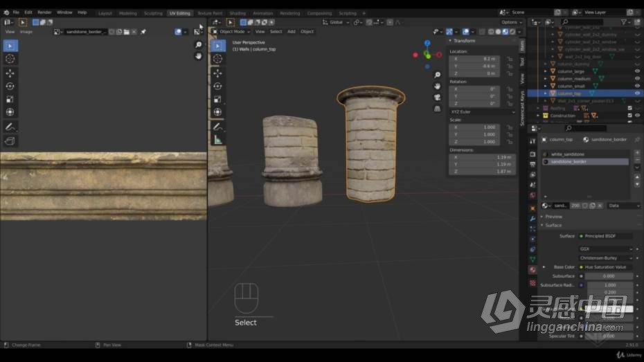
Task: Switch to the Sculpting workspace tab
Action: click(153, 13)
